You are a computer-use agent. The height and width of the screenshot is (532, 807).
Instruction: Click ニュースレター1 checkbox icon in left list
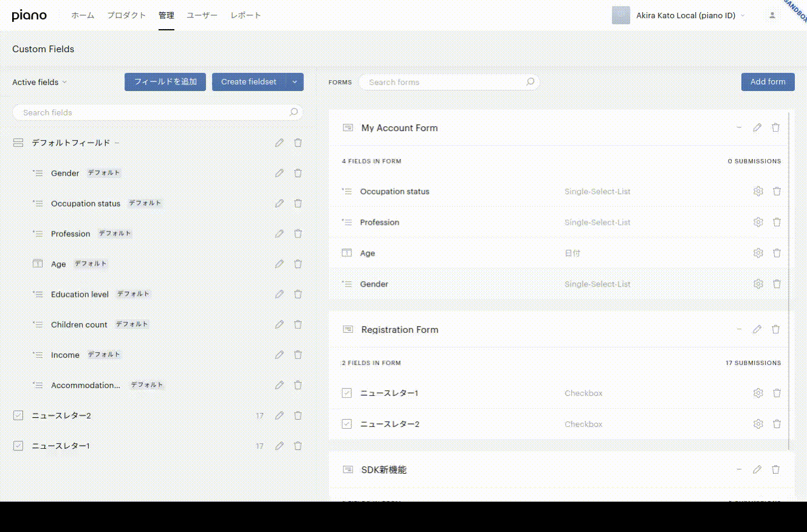(x=18, y=446)
